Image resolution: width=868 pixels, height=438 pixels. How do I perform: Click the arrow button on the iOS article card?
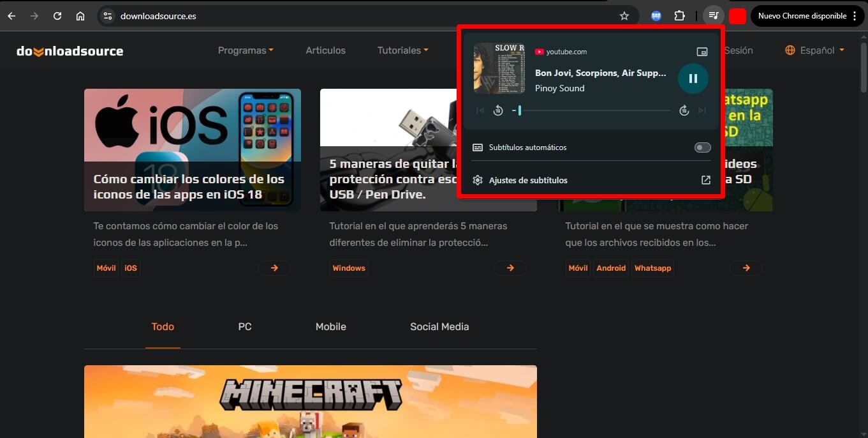point(274,268)
